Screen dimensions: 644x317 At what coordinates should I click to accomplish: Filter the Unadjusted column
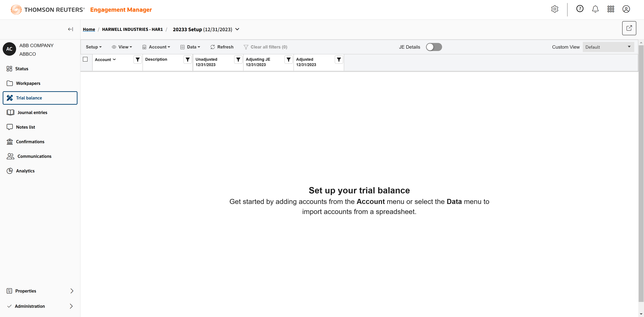click(x=238, y=60)
